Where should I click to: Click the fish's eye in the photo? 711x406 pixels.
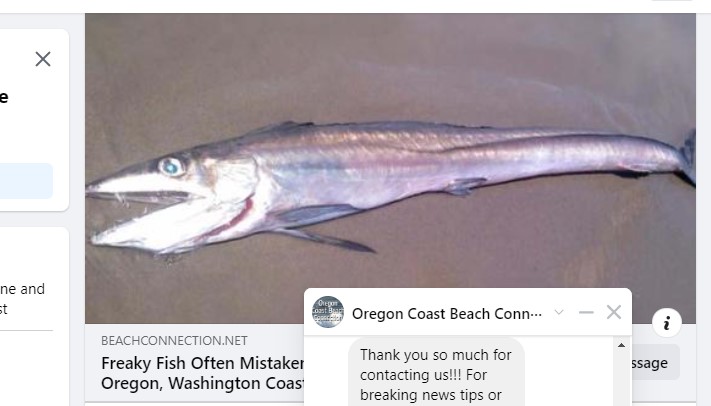(171, 166)
